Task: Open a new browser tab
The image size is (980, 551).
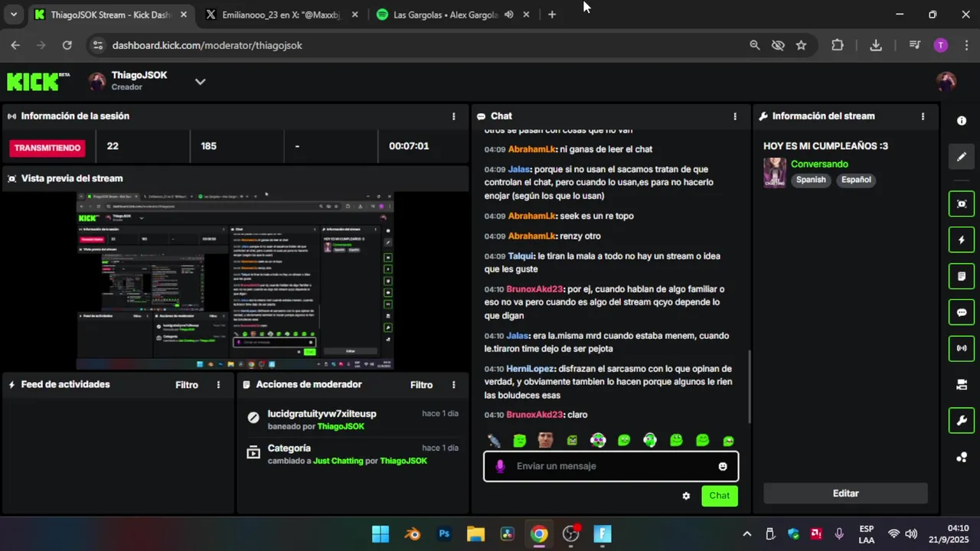Action: [552, 15]
